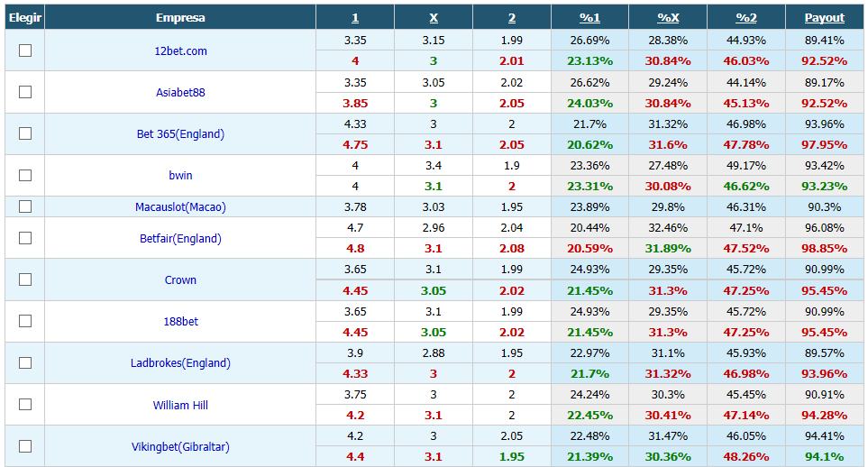Open the Betfair(England) link
The height and width of the screenshot is (467, 868).
click(180, 238)
